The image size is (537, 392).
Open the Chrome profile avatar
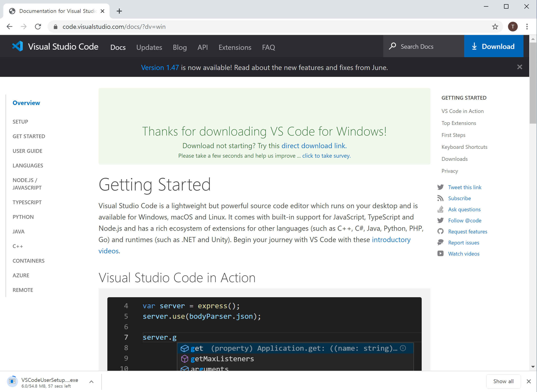(513, 27)
